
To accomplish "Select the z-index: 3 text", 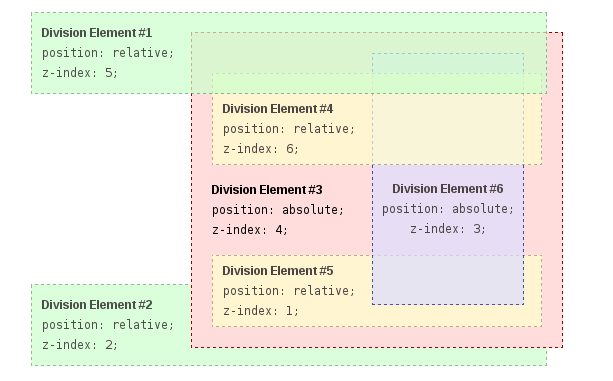I will coord(448,229).
